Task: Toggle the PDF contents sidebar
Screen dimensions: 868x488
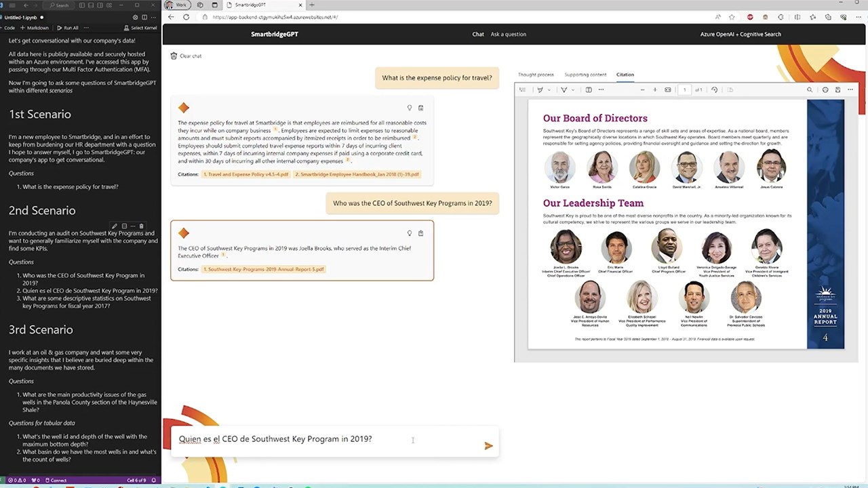Action: (522, 89)
